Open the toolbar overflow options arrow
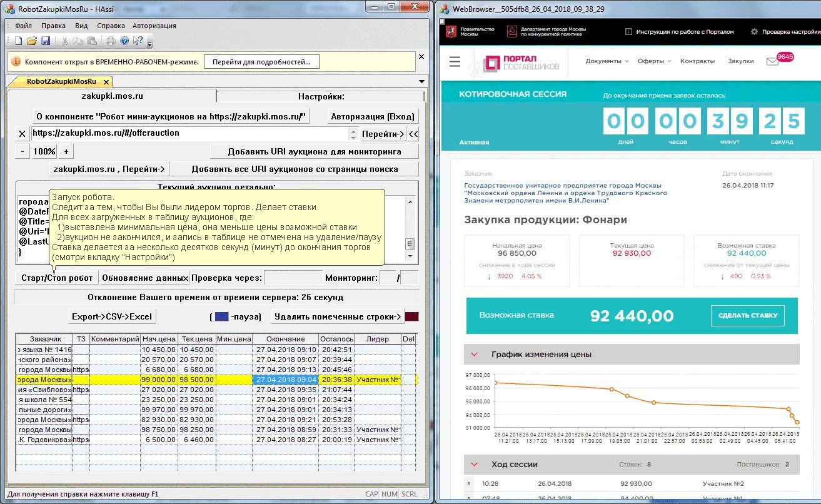This screenshot has height=504, width=821. pos(150,44)
